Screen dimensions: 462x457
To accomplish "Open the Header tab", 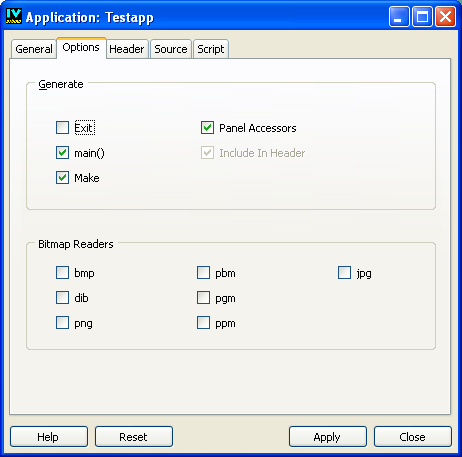I will coord(127,49).
